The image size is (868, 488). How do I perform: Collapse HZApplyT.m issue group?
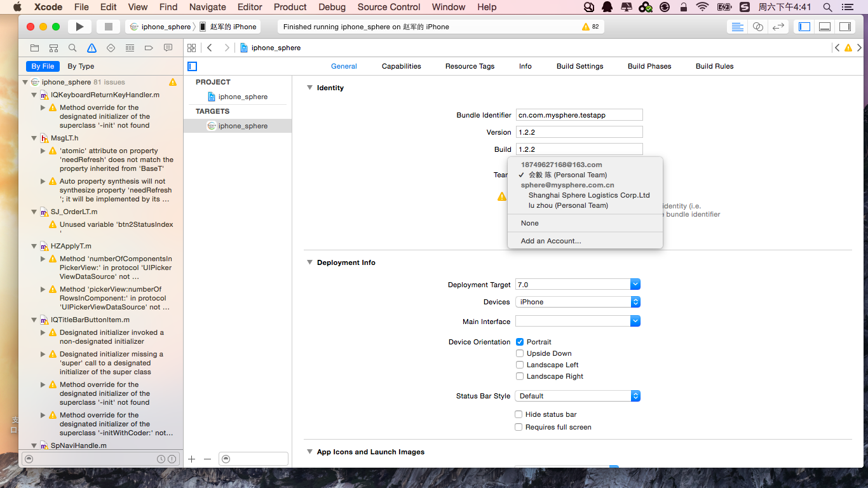(x=34, y=246)
